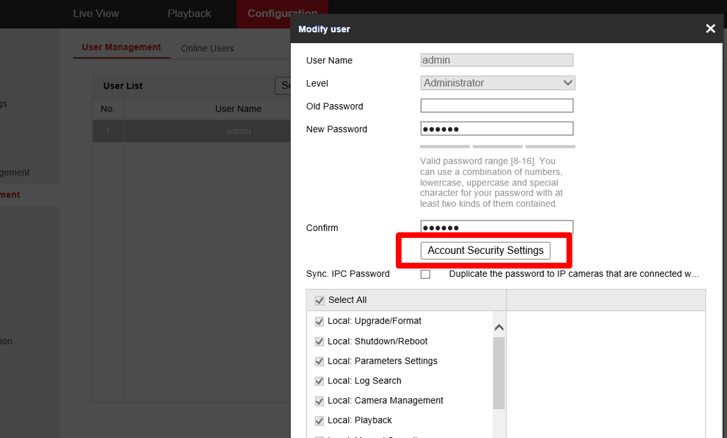
Task: Click the Duplicate the password description text
Action: point(574,274)
